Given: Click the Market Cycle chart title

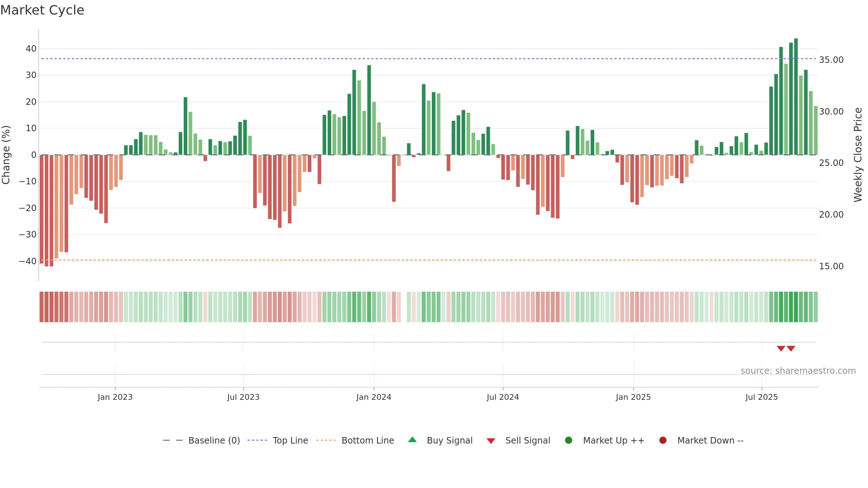Looking at the screenshot, I should click(42, 10).
